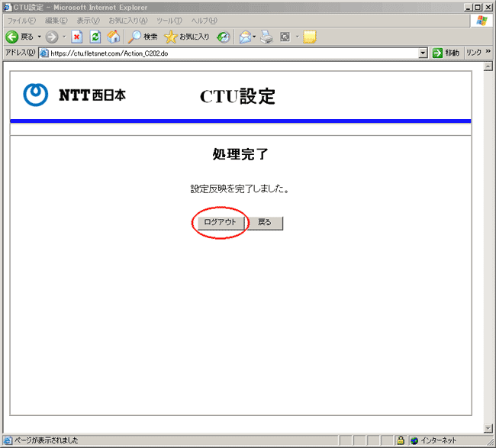496x448 pixels.
Task: Click the 処理完了 heading
Action: (x=240, y=154)
